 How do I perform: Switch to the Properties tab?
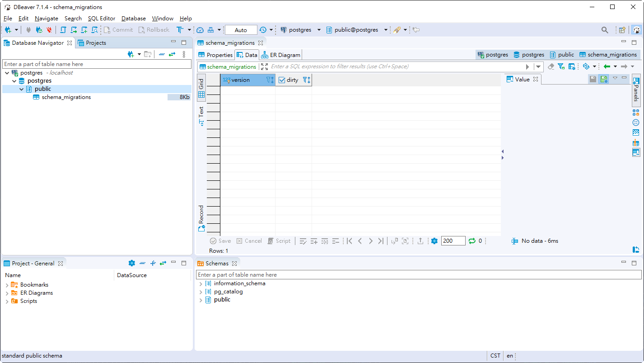click(216, 55)
